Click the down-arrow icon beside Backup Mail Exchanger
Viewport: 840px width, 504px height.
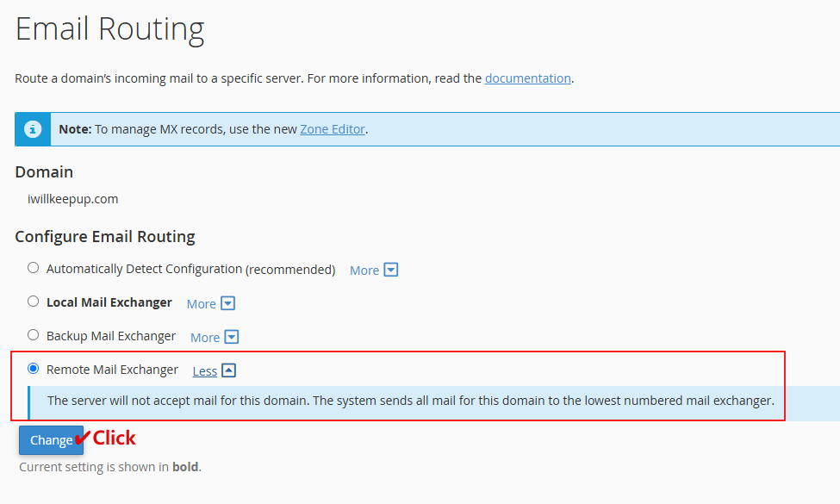click(x=231, y=337)
